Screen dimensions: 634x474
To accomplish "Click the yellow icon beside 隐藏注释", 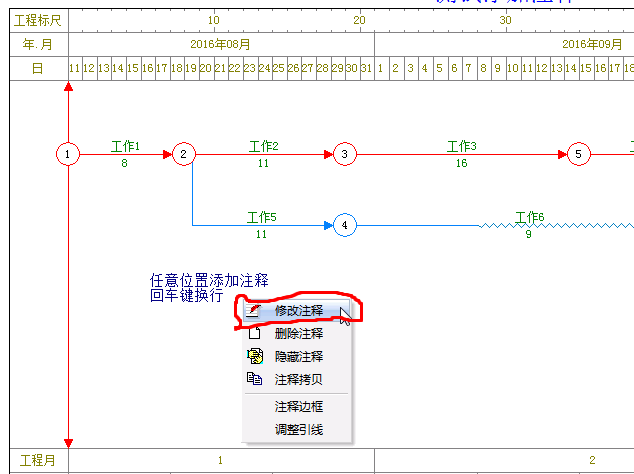I will click(254, 356).
